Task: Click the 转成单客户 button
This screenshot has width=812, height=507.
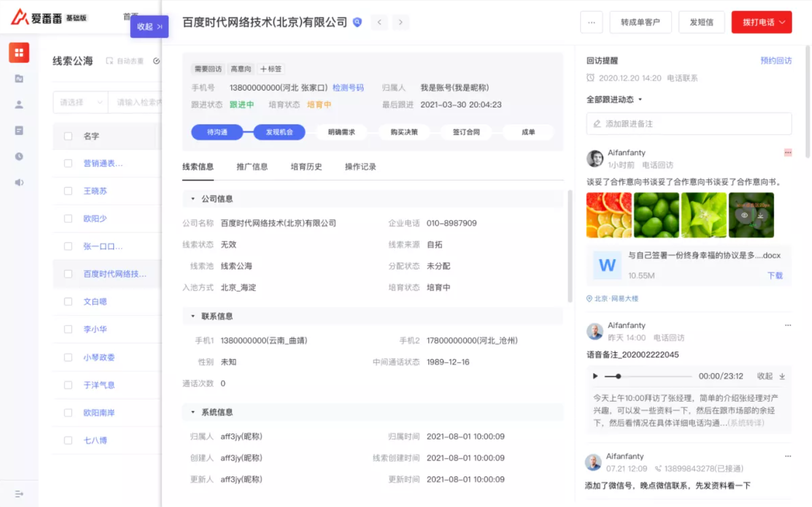Action: [x=641, y=22]
